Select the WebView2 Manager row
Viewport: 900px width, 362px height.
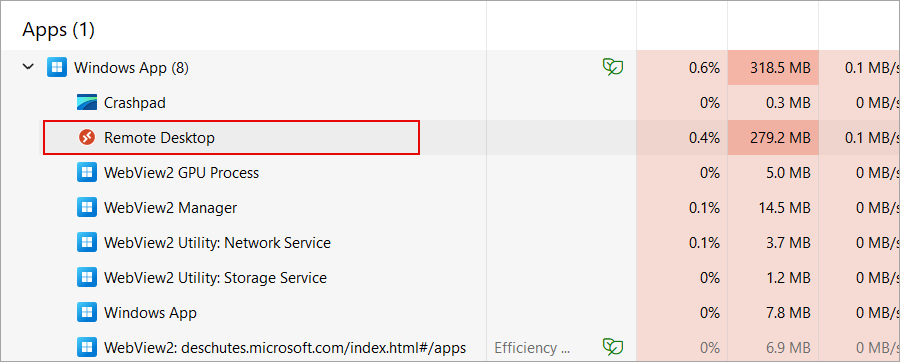point(450,208)
